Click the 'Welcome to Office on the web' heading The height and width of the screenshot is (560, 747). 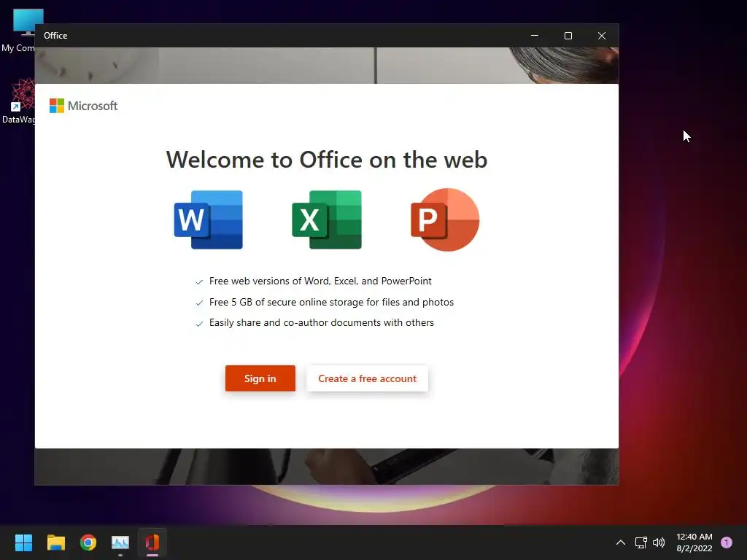[x=327, y=160]
